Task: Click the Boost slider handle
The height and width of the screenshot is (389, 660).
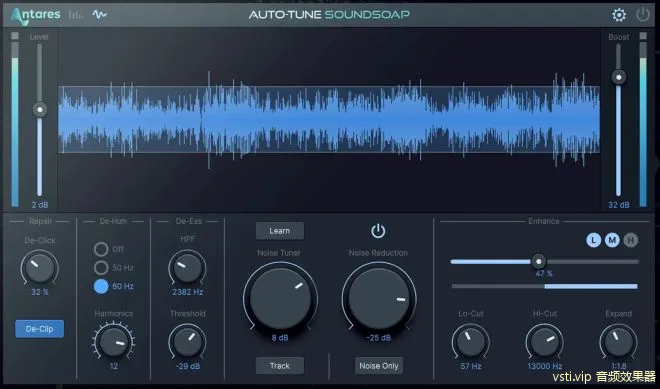Action: (x=619, y=77)
